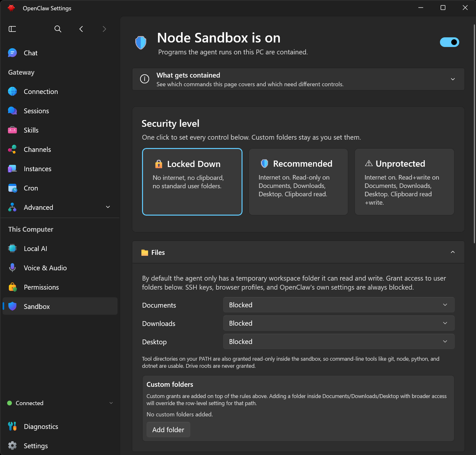The height and width of the screenshot is (455, 476).
Task: Maximize the OpenClaw Settings window
Action: 443,8
